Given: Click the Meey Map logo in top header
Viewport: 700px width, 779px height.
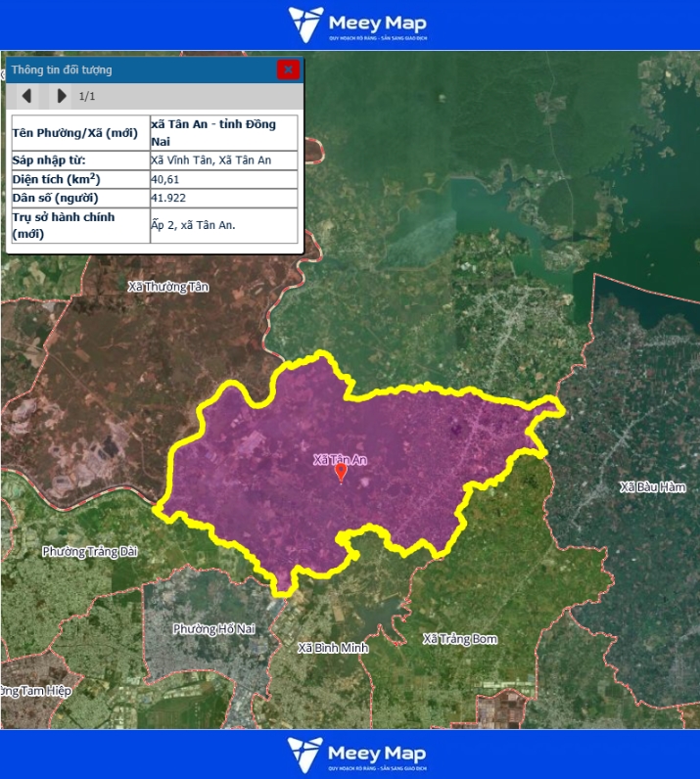Looking at the screenshot, I should 357,24.
